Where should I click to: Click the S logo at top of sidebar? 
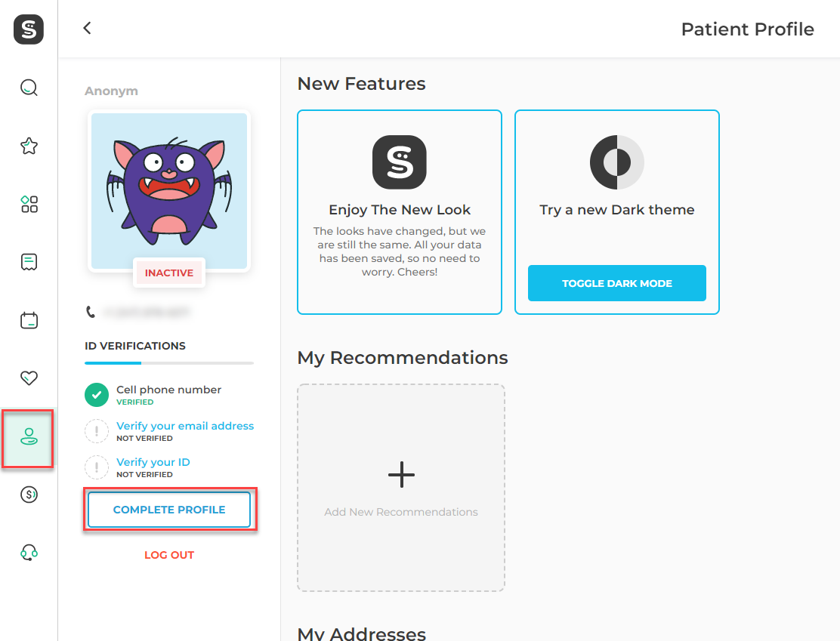[29, 29]
